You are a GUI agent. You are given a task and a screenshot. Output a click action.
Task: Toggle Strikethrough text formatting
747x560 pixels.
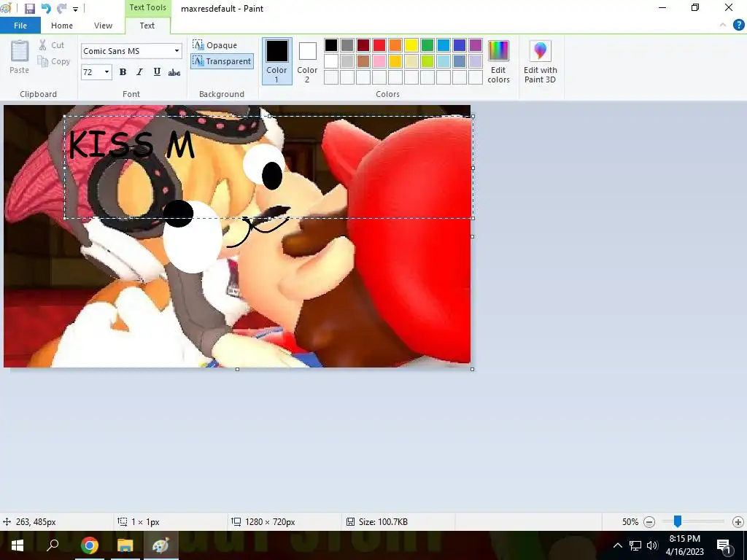(174, 72)
